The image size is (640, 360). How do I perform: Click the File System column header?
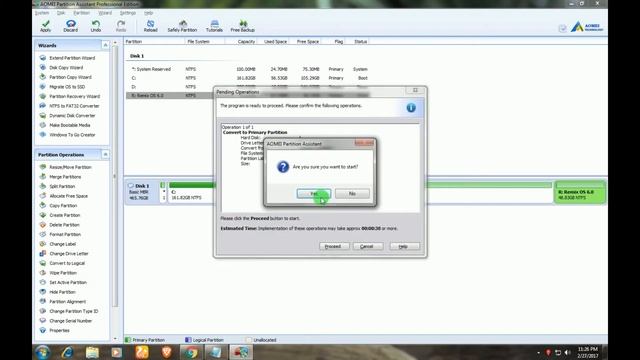tap(198, 42)
